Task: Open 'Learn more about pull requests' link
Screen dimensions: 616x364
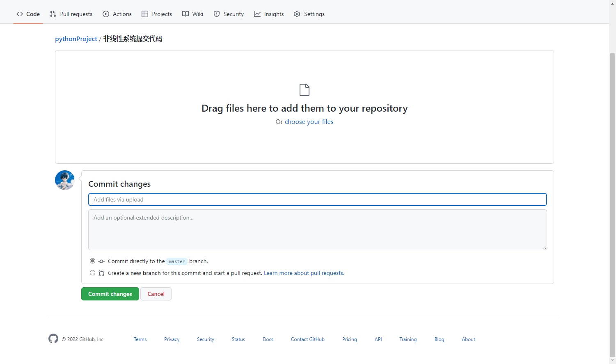Action: tap(304, 273)
